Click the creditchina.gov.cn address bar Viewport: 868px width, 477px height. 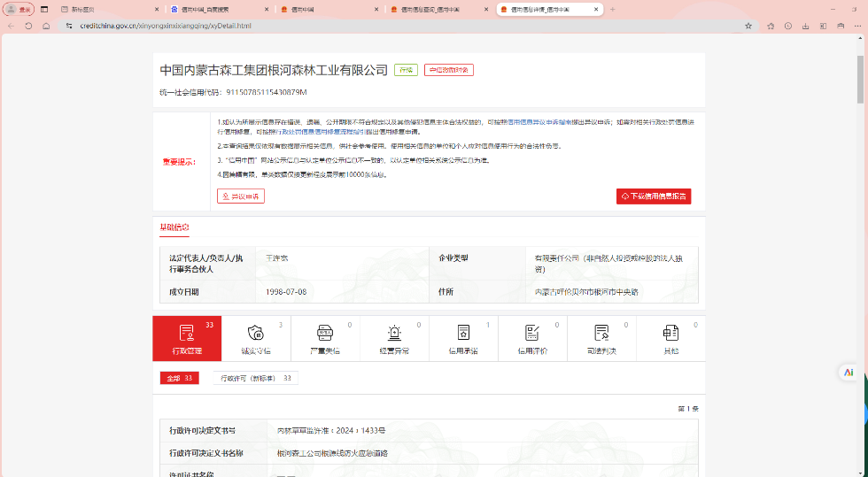[409, 26]
